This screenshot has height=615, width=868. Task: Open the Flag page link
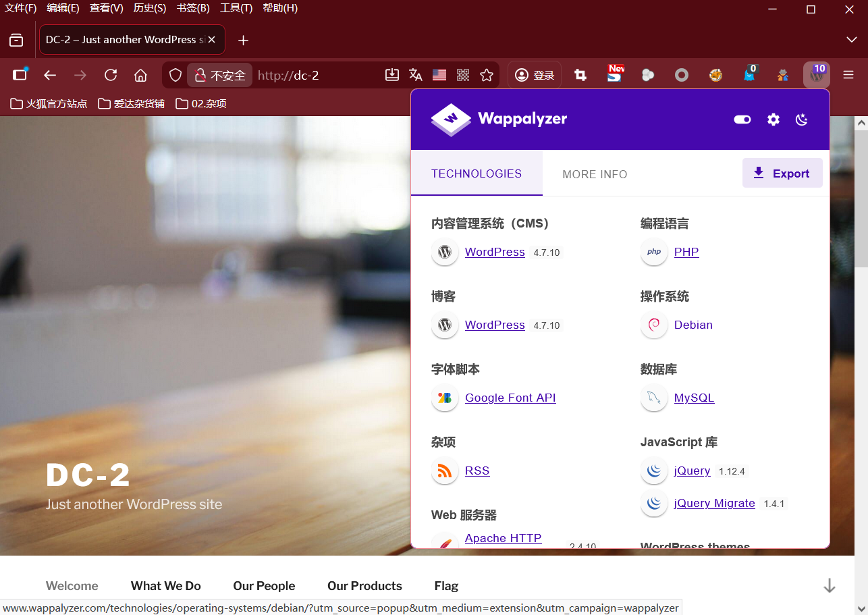(x=446, y=586)
